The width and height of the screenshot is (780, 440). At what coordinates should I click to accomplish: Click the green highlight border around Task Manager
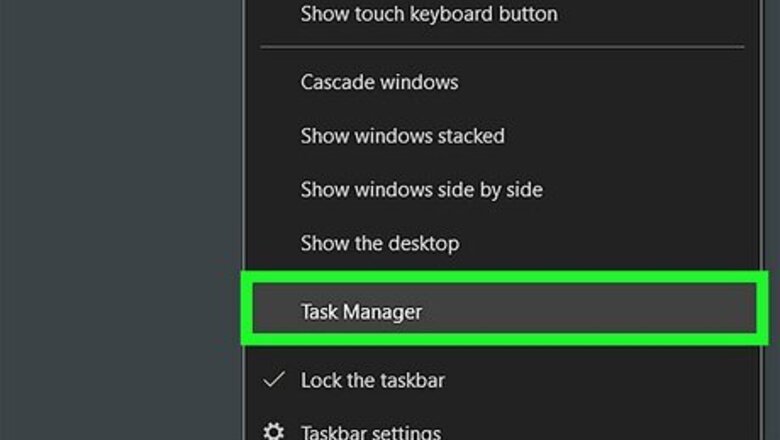coord(500,284)
